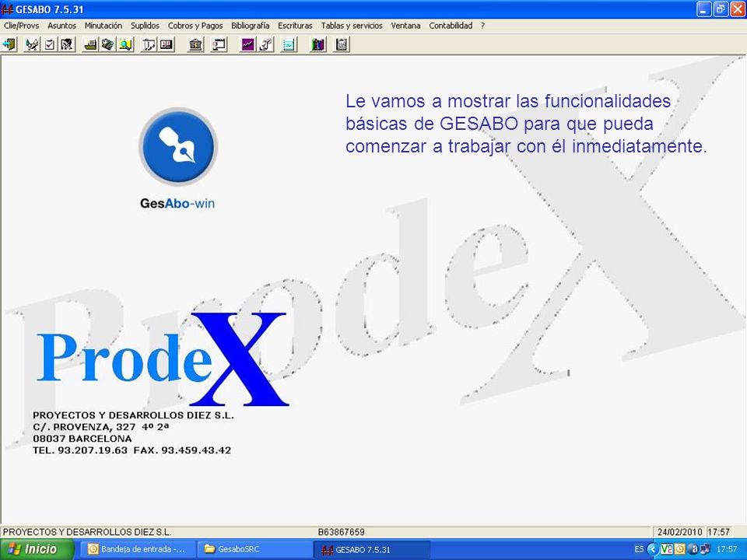Click the ES language indicator in tray
Screen dimensions: 747x560
coord(639,549)
